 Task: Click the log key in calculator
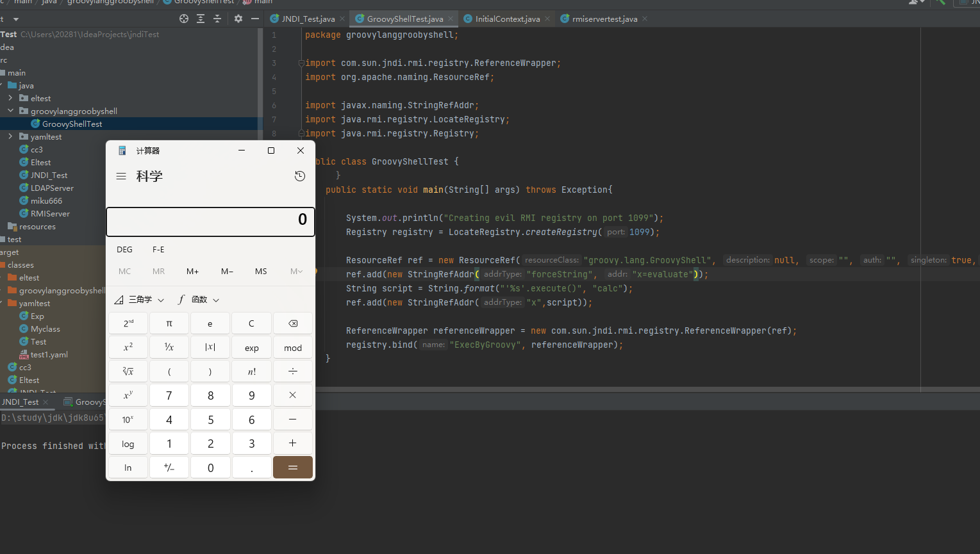point(128,443)
